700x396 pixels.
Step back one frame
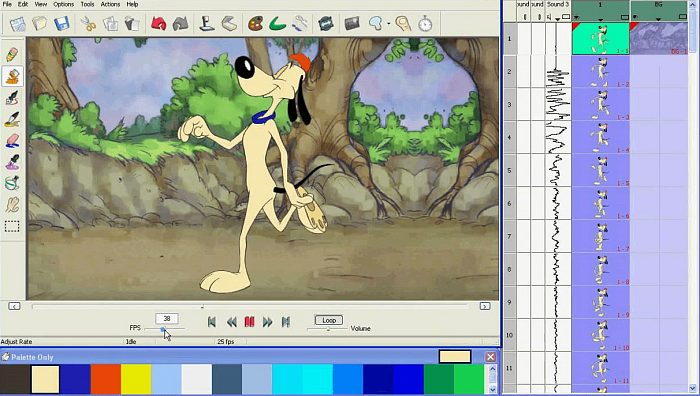(x=231, y=322)
